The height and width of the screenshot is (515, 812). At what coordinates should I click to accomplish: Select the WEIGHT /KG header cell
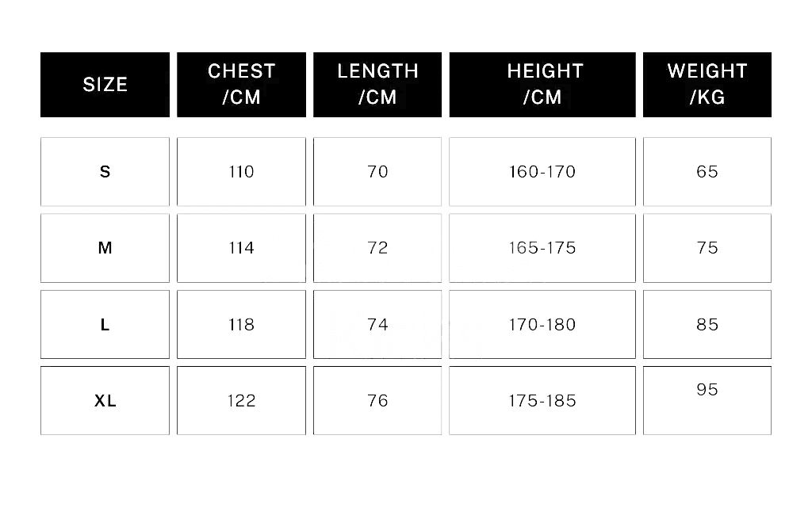coord(707,85)
